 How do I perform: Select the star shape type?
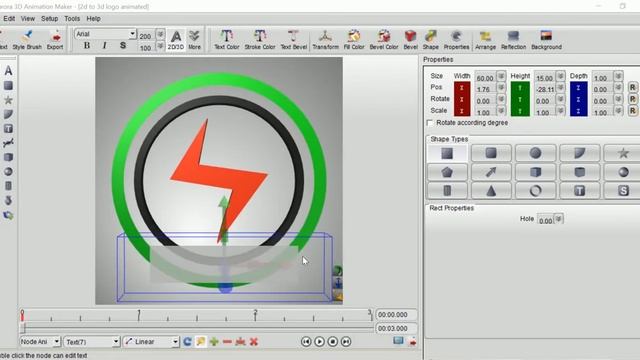tap(622, 153)
